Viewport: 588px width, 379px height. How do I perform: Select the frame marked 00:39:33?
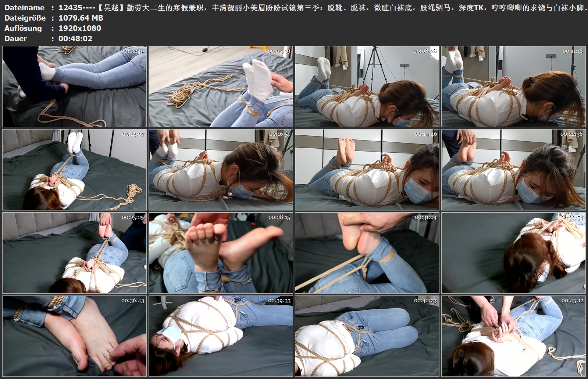221,336
